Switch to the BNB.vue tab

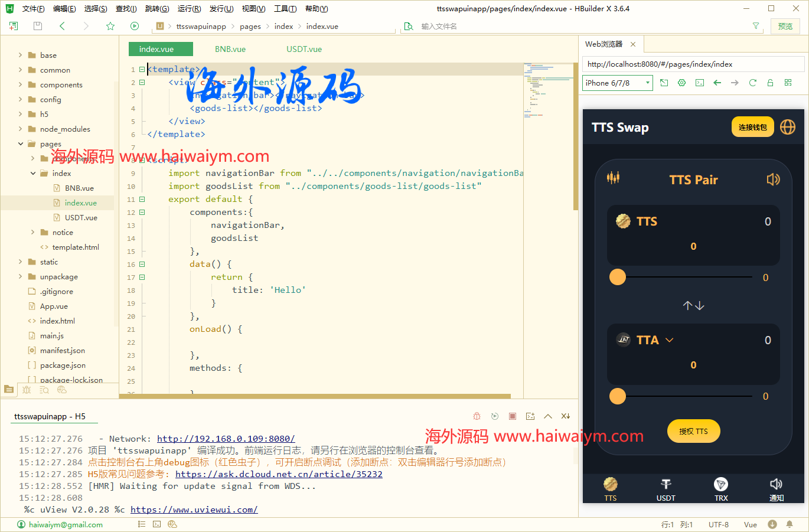point(230,49)
